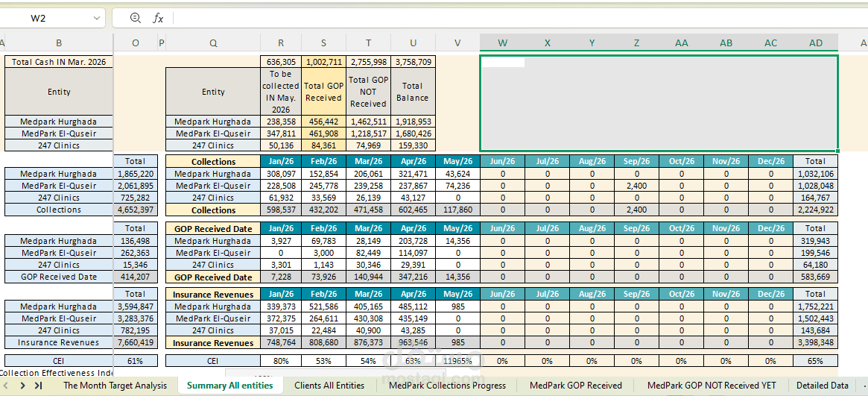Click the To be collected IN May. 2026 header
This screenshot has height=396, width=868.
(x=281, y=92)
